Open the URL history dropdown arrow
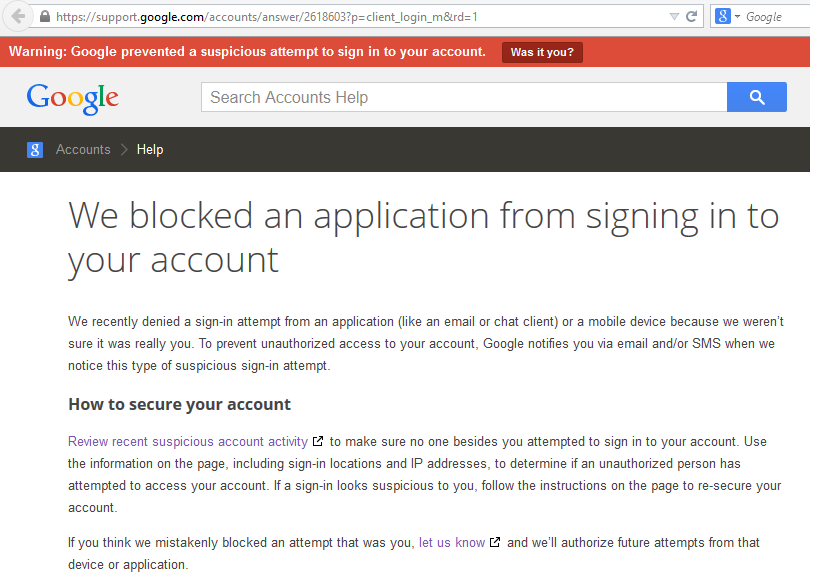The width and height of the screenshot is (838, 587). pyautogui.click(x=675, y=17)
